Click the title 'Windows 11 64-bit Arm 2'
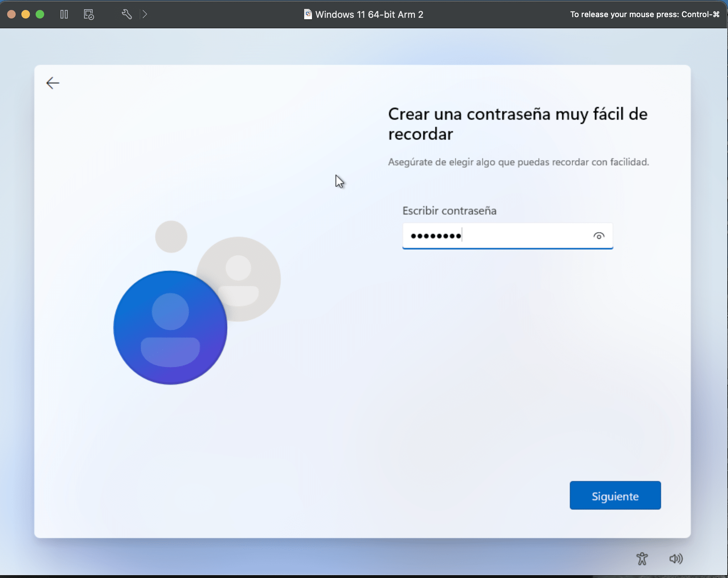728x578 pixels. [369, 14]
